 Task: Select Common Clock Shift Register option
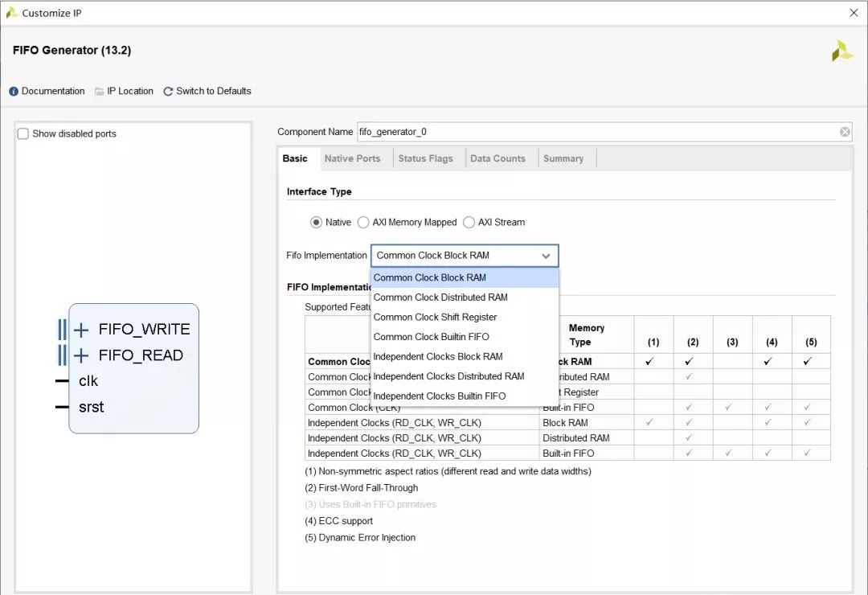point(435,317)
